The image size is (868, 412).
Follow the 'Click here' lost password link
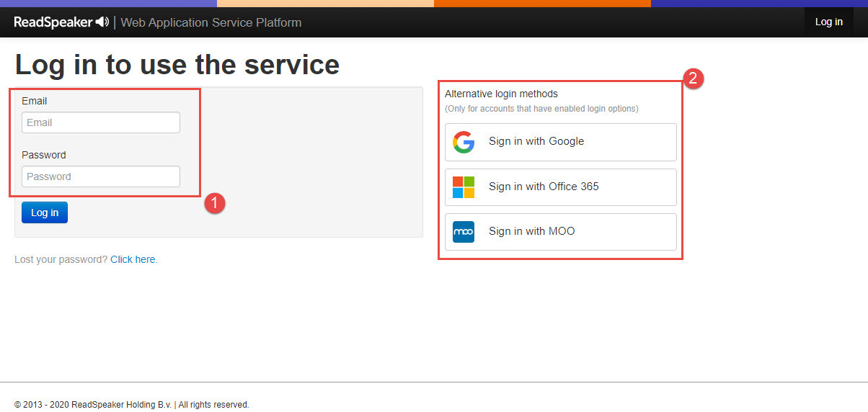point(133,259)
